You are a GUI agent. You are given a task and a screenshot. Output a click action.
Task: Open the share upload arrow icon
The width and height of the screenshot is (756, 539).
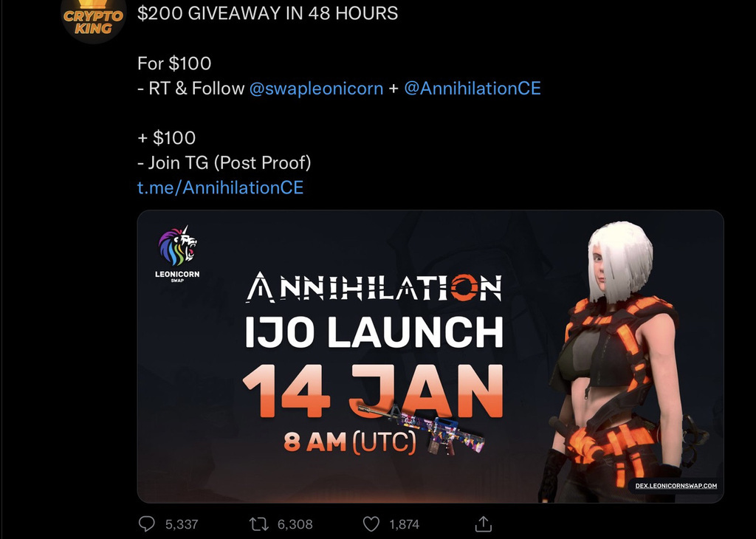point(483,523)
